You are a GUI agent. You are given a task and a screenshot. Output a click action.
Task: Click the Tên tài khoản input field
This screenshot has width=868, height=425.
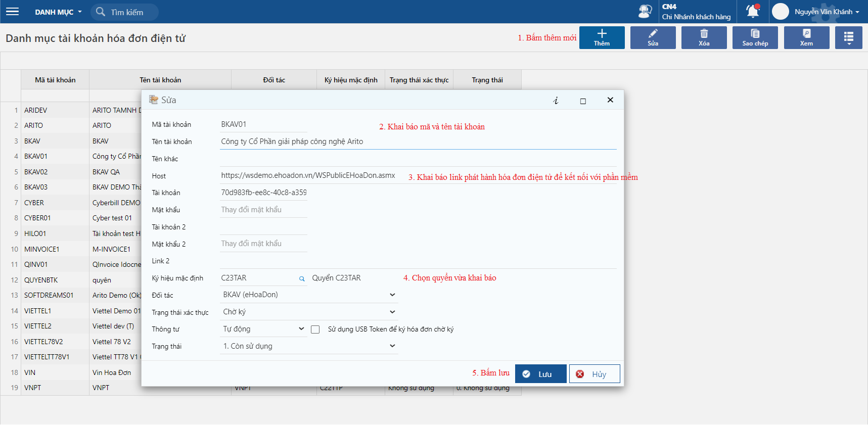point(418,141)
